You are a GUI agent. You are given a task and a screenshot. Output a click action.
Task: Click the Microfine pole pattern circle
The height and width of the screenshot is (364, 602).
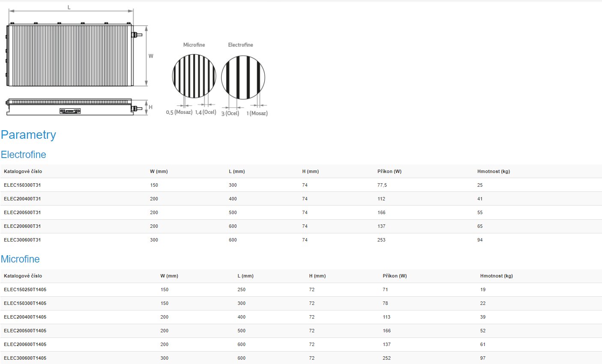[194, 76]
